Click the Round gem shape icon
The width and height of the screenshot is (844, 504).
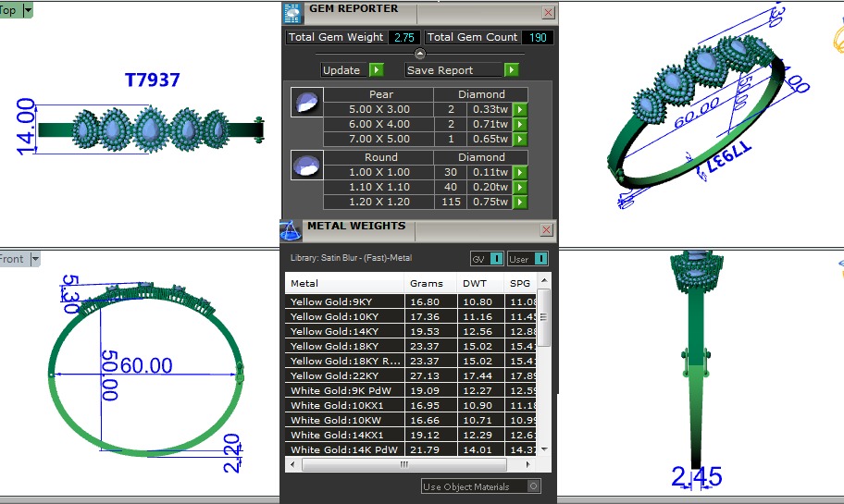(302, 165)
